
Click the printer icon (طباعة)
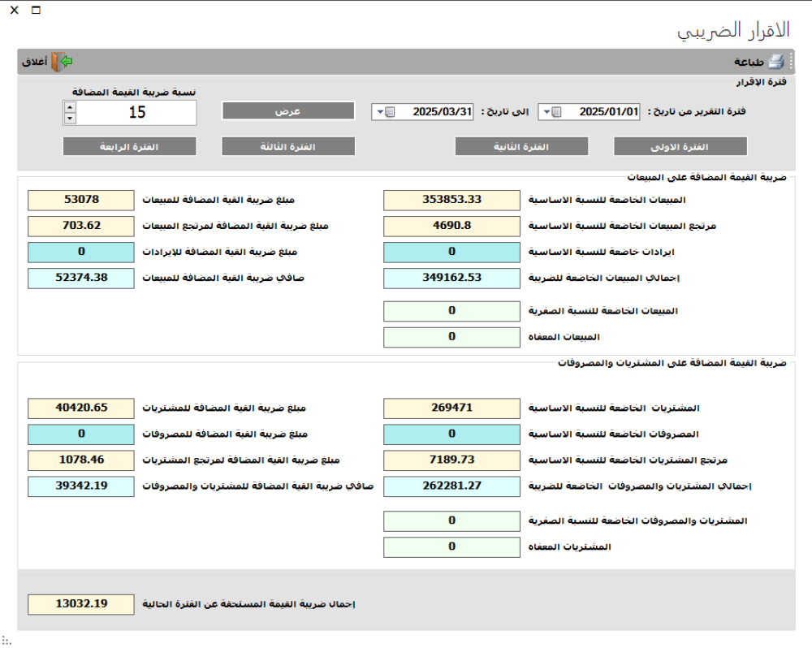pyautogui.click(x=776, y=62)
